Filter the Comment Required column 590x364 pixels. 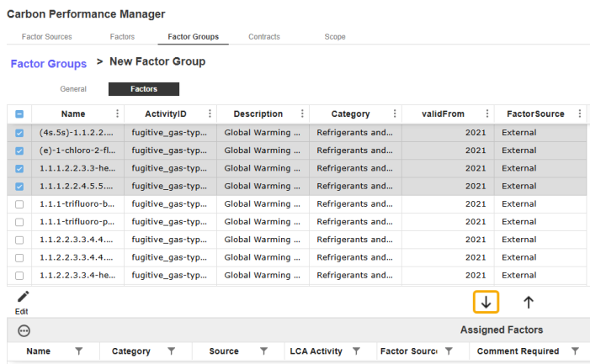point(575,351)
